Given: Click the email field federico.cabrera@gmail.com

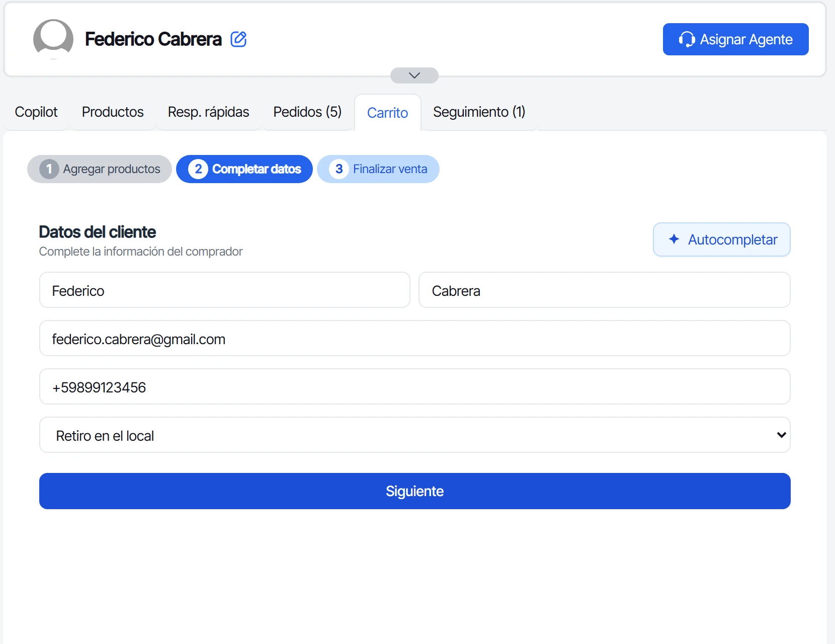Looking at the screenshot, I should point(415,338).
